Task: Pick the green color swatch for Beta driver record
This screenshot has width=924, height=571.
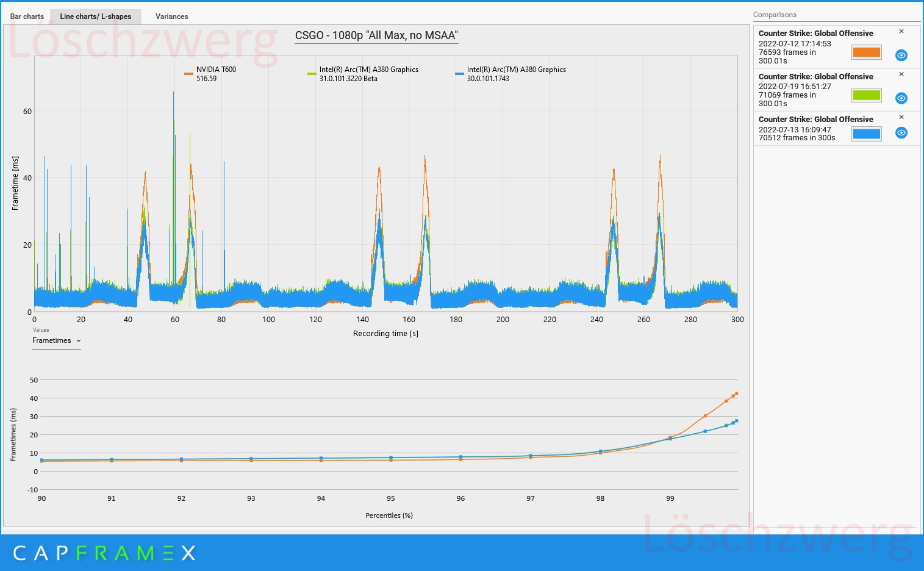Action: (x=867, y=95)
